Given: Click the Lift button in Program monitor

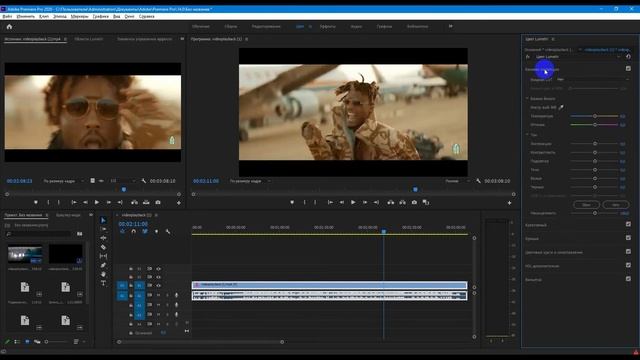Looking at the screenshot, I should tap(391, 202).
